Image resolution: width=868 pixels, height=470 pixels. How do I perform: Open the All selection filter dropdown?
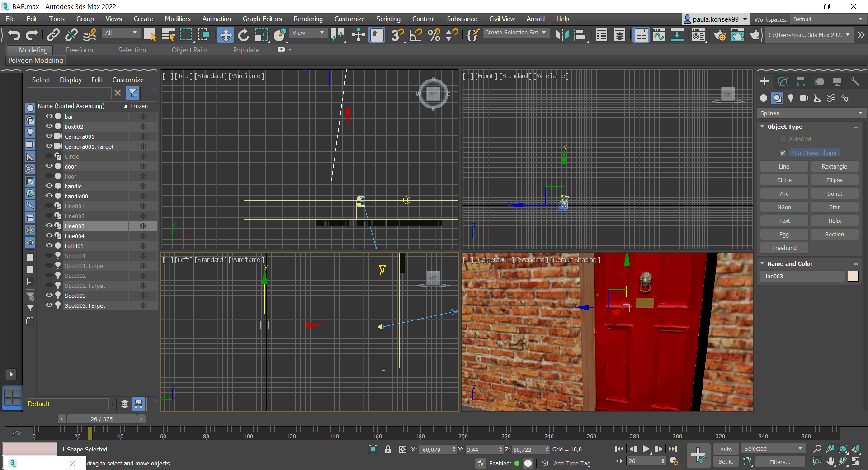tap(121, 33)
